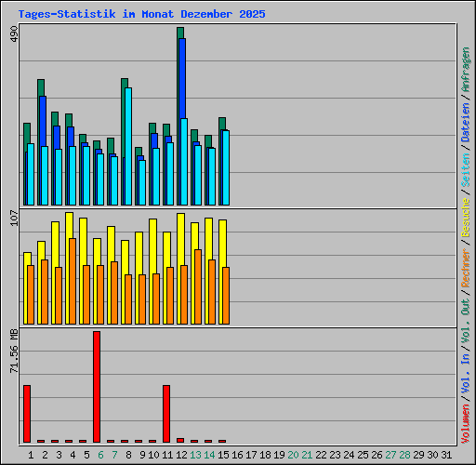Screen dimensions: 476x465
Task: Click the '490' axis maximum label
Action: tap(14, 34)
